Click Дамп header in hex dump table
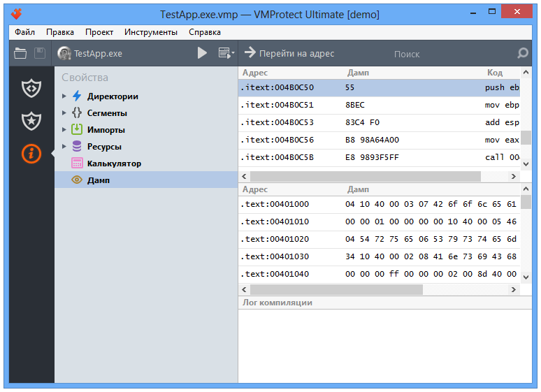Image resolution: width=541 pixels, height=392 pixels. 358,189
